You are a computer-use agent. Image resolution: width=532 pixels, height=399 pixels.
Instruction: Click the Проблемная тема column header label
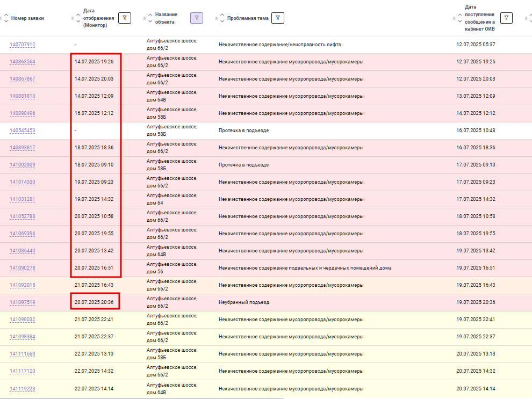tap(248, 18)
